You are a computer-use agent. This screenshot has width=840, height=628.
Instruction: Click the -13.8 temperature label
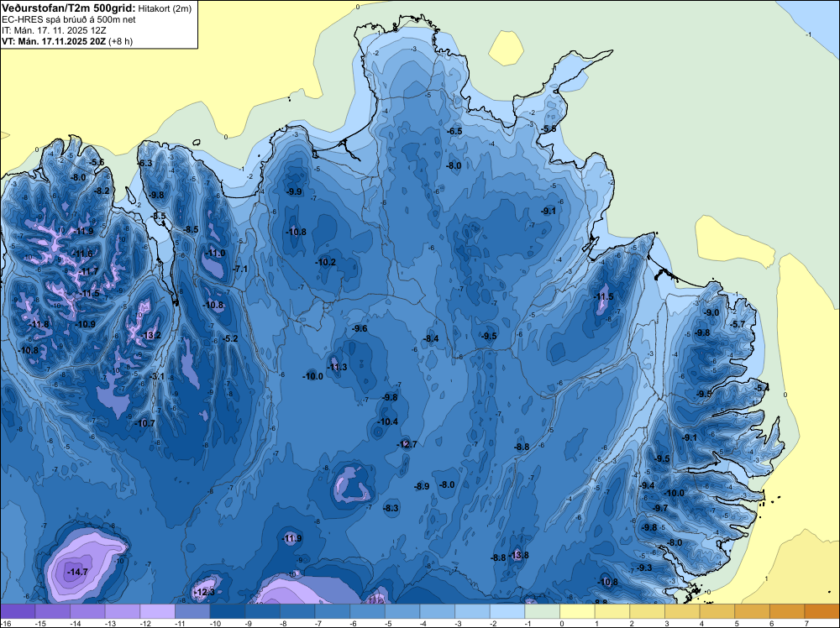(x=518, y=555)
